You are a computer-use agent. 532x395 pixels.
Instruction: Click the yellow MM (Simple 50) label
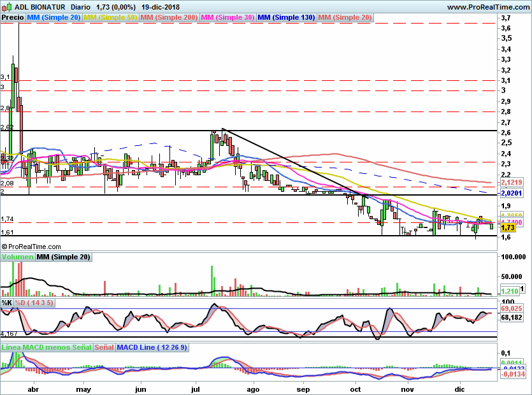[x=110, y=17]
